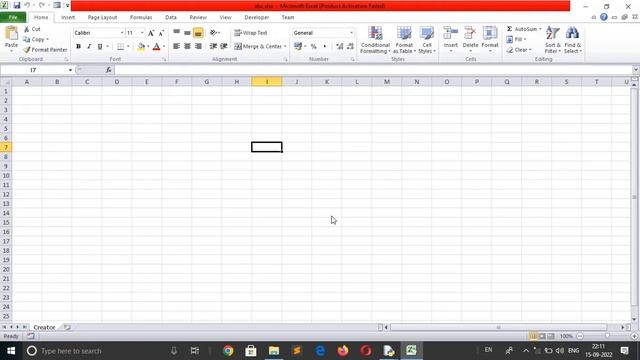Screen dimensions: 640x360
Task: Click the formula bar input area
Action: tap(373, 70)
